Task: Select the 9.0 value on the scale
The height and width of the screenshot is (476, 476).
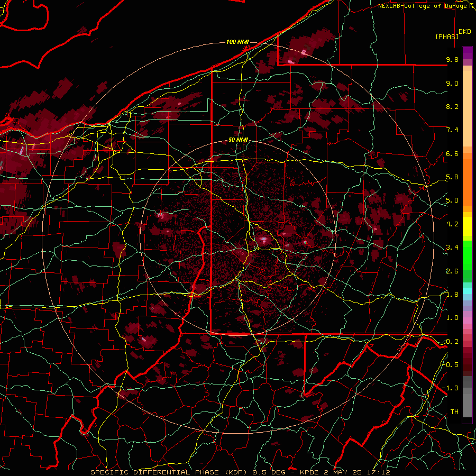Action: click(x=452, y=83)
